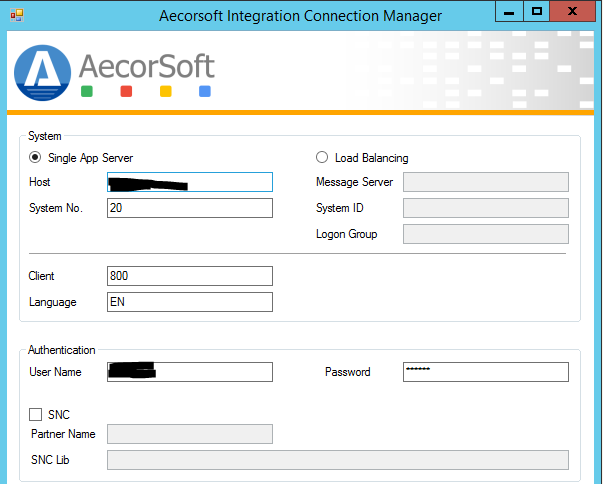Click the Client label
Screen dimensions: 603x484
tap(41, 276)
